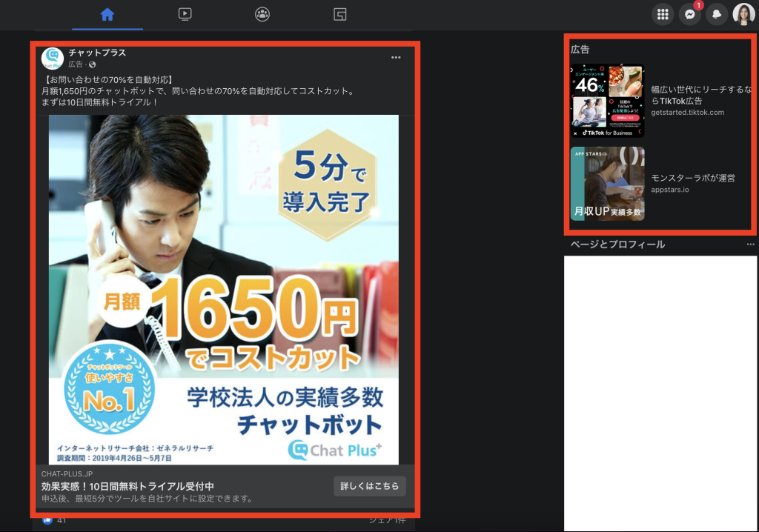Screen dimensions: 759x532
Task: Click the public globe audience icon
Action: (x=92, y=64)
